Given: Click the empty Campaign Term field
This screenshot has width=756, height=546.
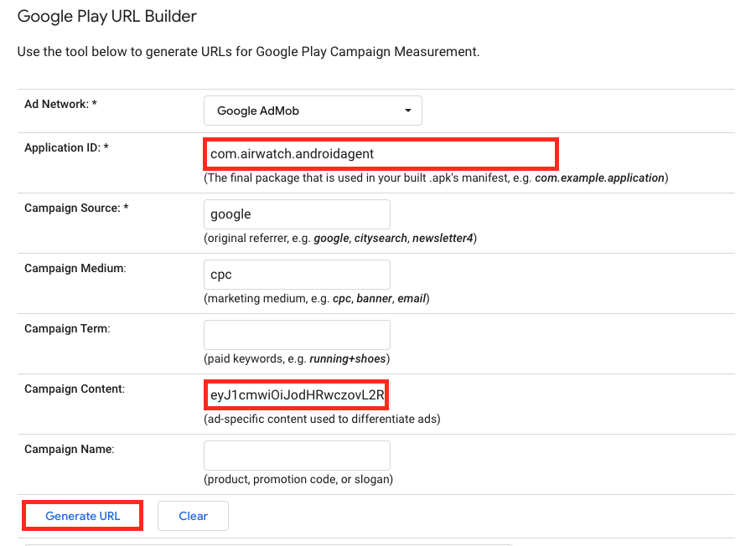Looking at the screenshot, I should coord(297,334).
